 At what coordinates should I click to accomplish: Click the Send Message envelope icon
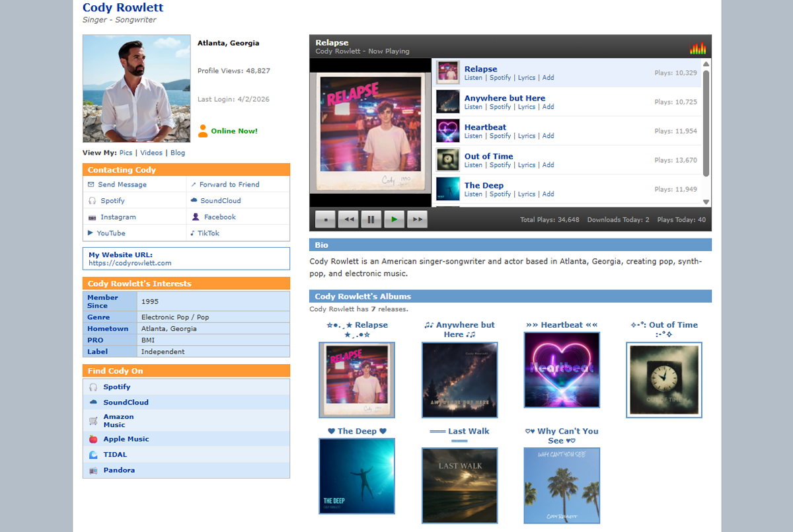(91, 185)
